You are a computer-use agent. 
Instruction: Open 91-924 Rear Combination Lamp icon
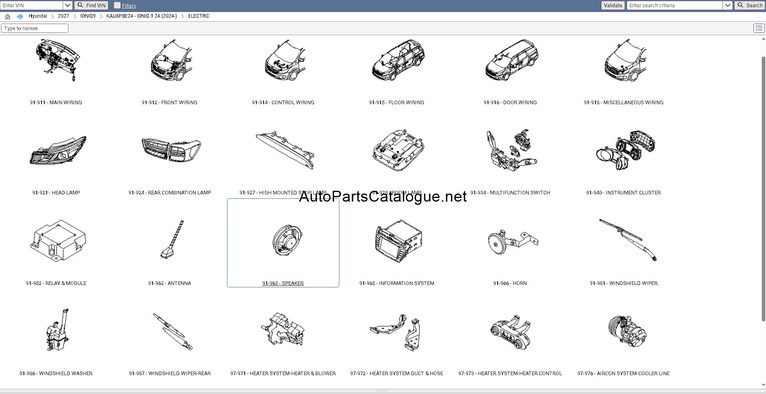(x=170, y=150)
